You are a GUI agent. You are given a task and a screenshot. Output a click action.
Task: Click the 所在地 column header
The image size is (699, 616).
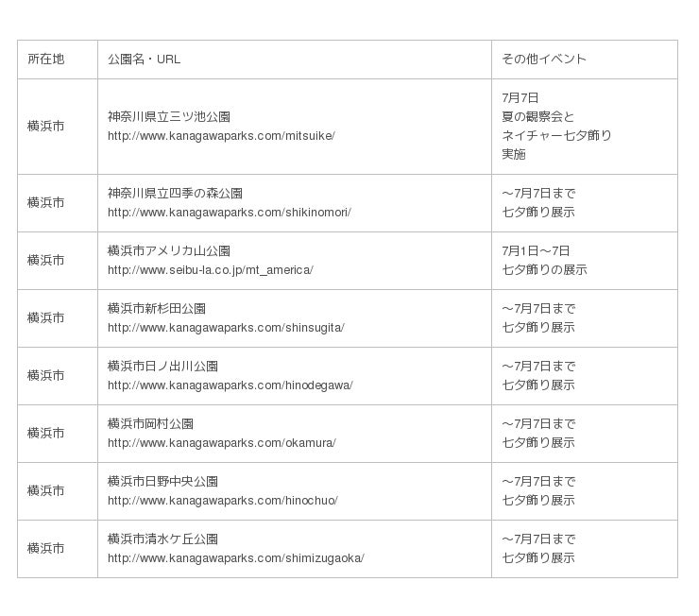46,60
